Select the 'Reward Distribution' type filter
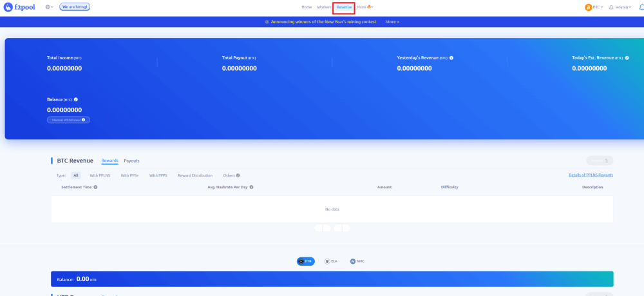This screenshot has width=644, height=296. (x=194, y=175)
